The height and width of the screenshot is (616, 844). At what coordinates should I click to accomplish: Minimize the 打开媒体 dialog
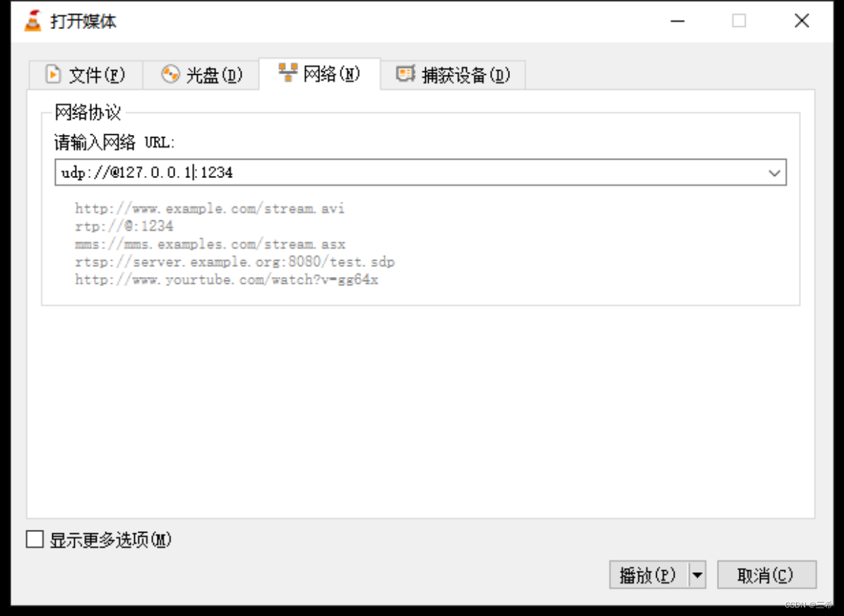[678, 21]
